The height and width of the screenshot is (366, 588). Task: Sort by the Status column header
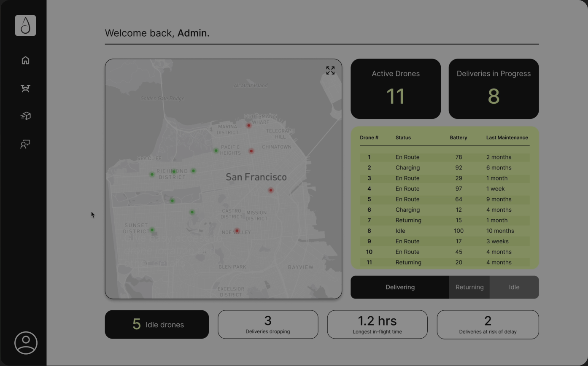[x=403, y=137]
